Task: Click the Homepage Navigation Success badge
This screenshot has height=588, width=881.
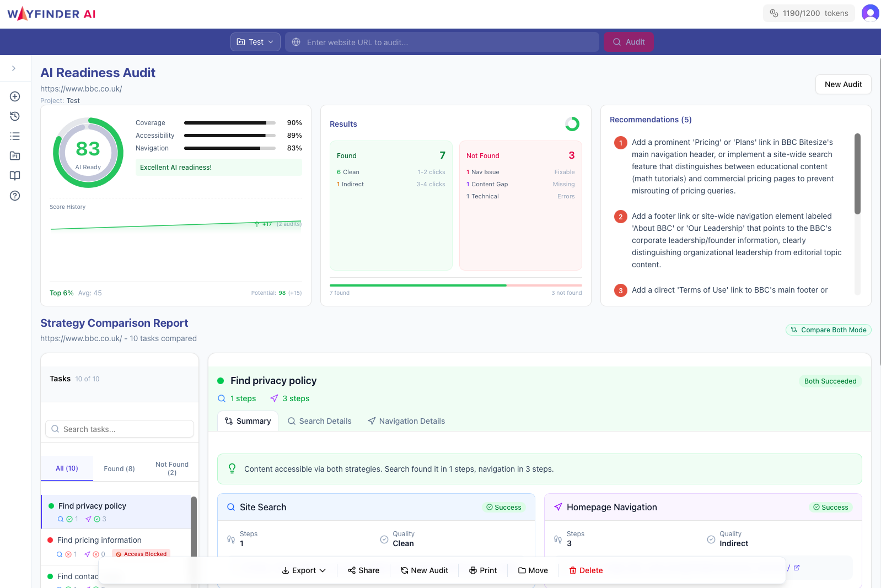Action: tap(830, 507)
